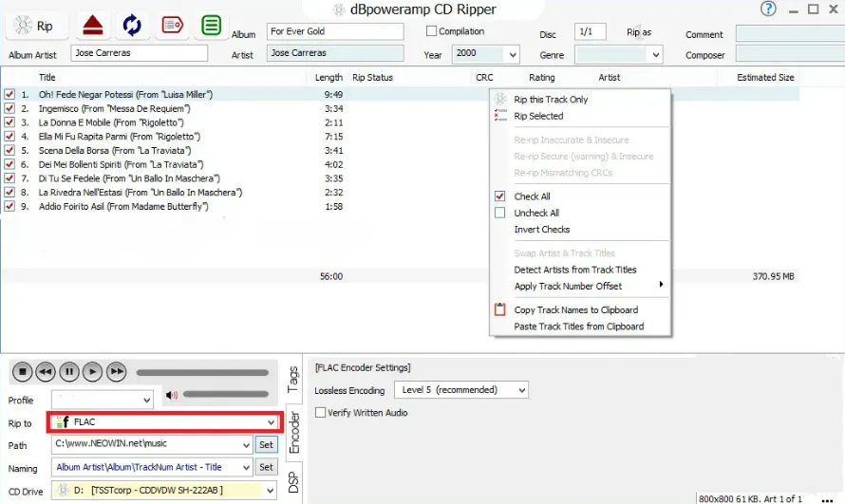Image resolution: width=845 pixels, height=504 pixels.
Task: Open the CD Drive dropdown
Action: coord(271,491)
